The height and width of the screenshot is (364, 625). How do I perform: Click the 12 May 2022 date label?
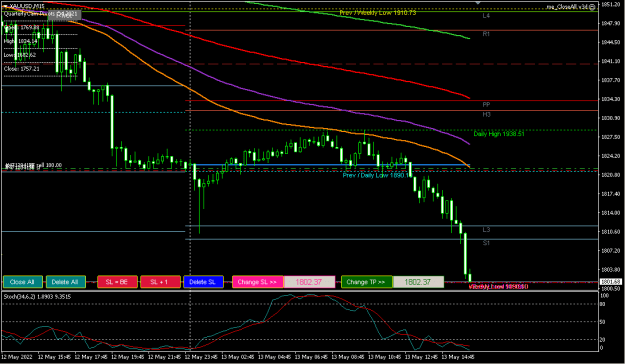17,357
